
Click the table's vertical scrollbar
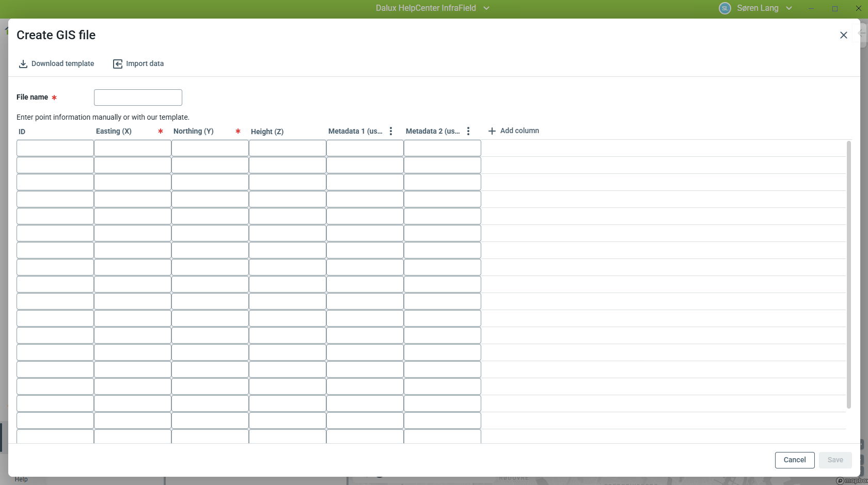(848, 273)
